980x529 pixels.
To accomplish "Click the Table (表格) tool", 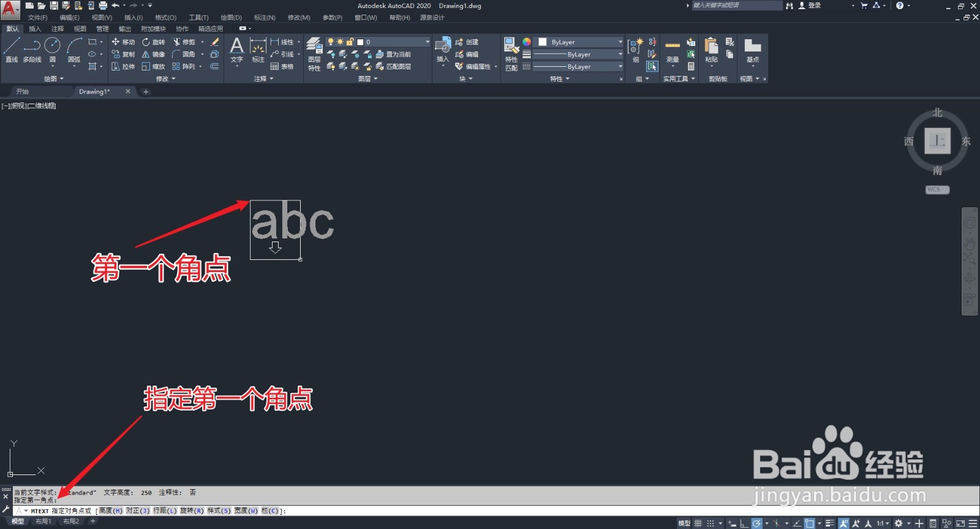I will (x=282, y=66).
